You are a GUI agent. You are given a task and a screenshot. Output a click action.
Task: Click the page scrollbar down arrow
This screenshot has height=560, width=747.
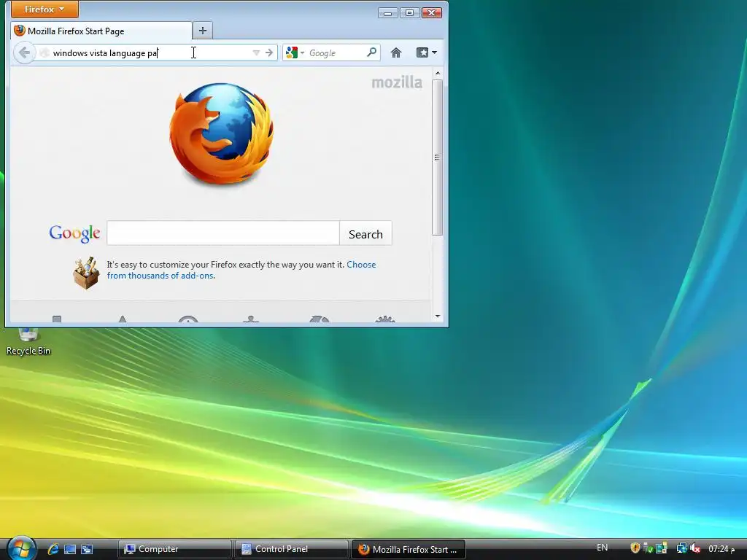[x=438, y=316]
